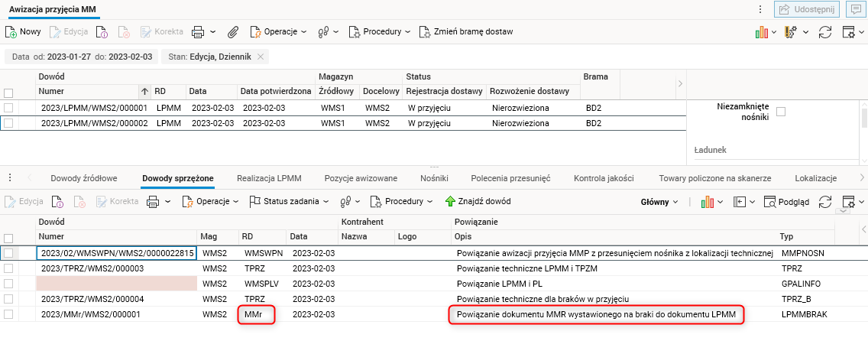Click the Nowy new document button
Image resolution: width=868 pixels, height=354 pixels.
pos(23,31)
